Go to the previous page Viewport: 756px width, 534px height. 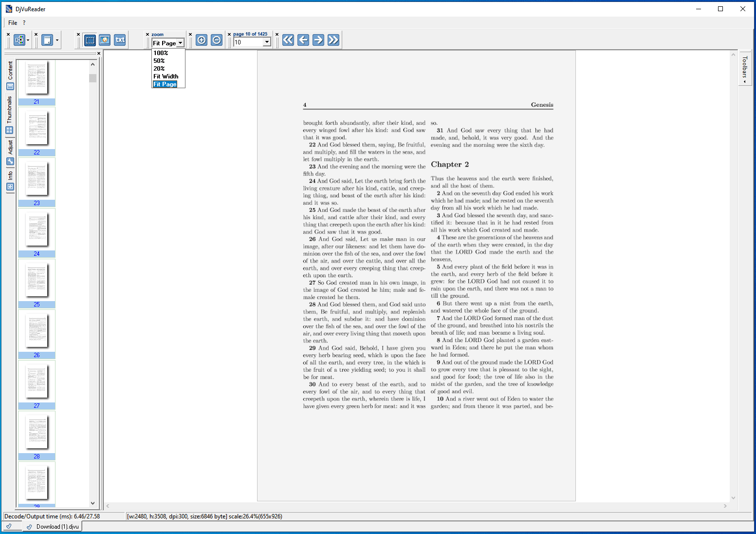pos(303,40)
